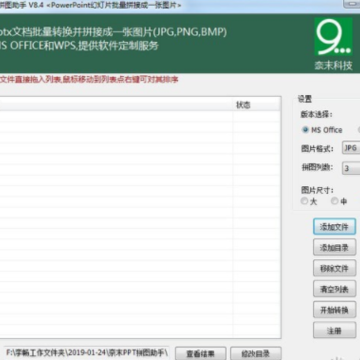Viewport: 360px width, 360px height.
Task: Click the 奈末科技 text under logo
Action: (333, 65)
